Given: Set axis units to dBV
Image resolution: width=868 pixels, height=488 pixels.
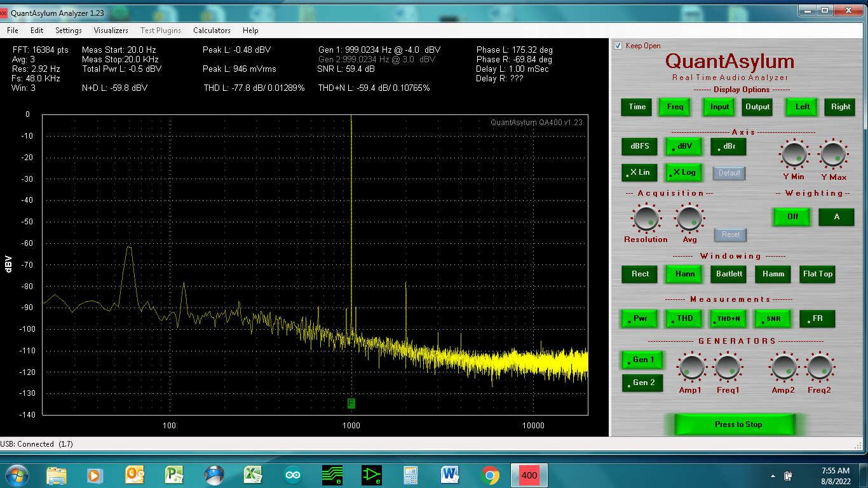Looking at the screenshot, I should (684, 146).
